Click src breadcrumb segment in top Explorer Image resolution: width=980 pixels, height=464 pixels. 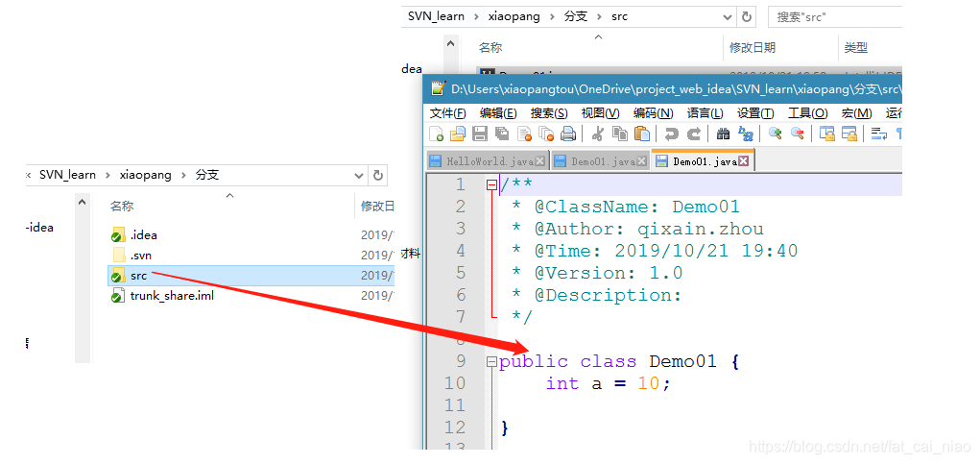tap(619, 17)
